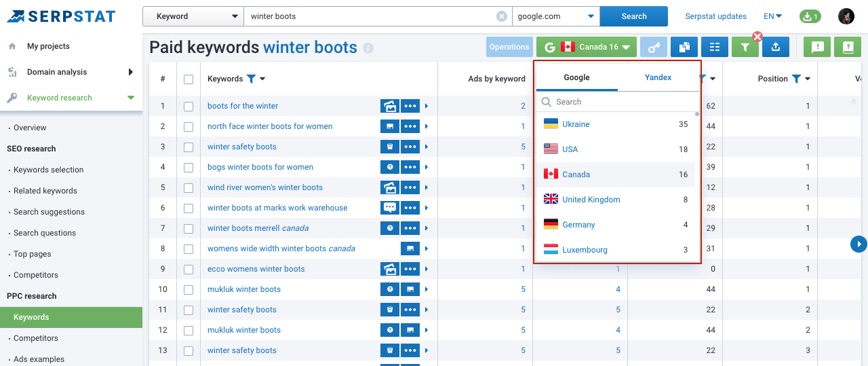The height and width of the screenshot is (366, 868).
Task: Click the green downloads counter icon
Action: pos(810,16)
